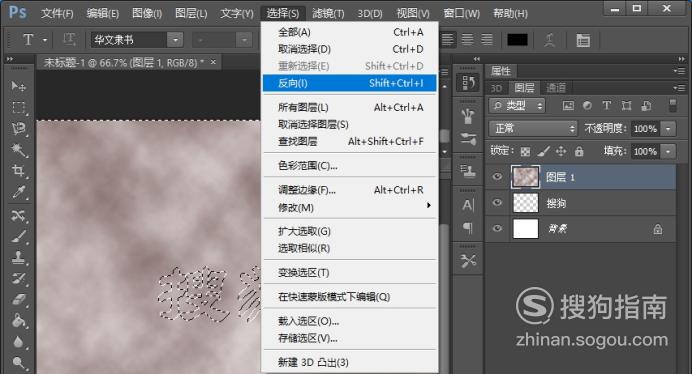The height and width of the screenshot is (374, 692).
Task: Expand the 修改(M) submenu
Action: pyautogui.click(x=350, y=207)
